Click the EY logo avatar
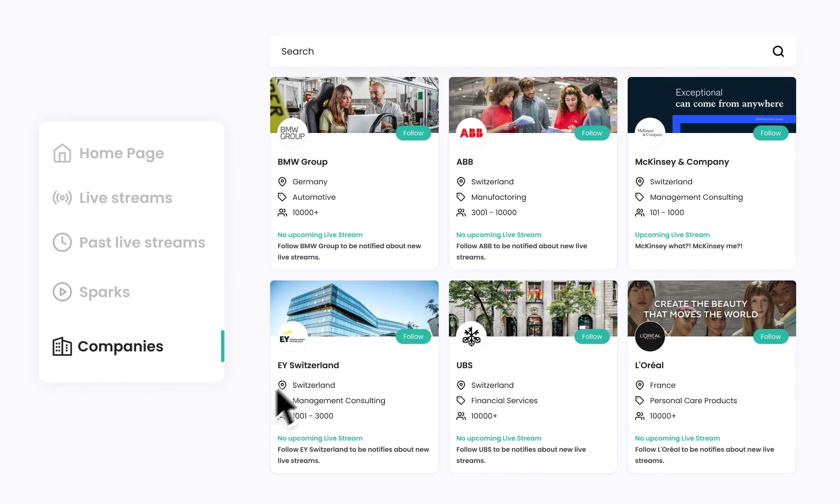The height and width of the screenshot is (504, 840). [x=293, y=336]
